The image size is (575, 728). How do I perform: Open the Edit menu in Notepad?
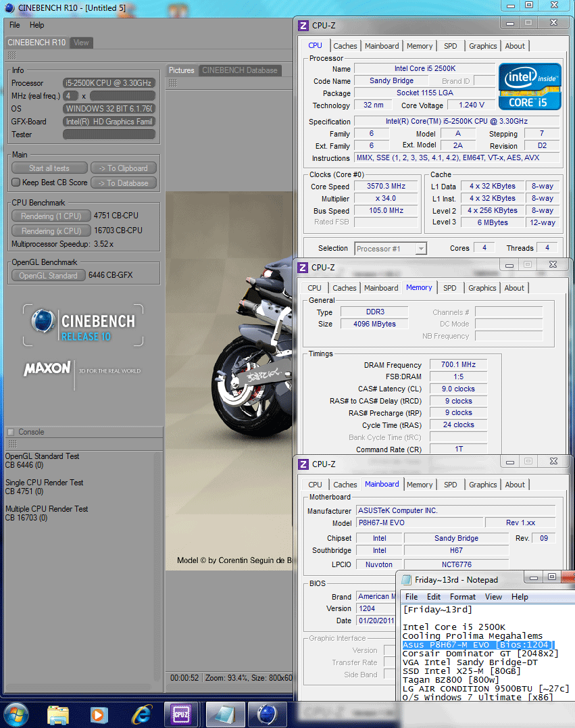pos(434,597)
